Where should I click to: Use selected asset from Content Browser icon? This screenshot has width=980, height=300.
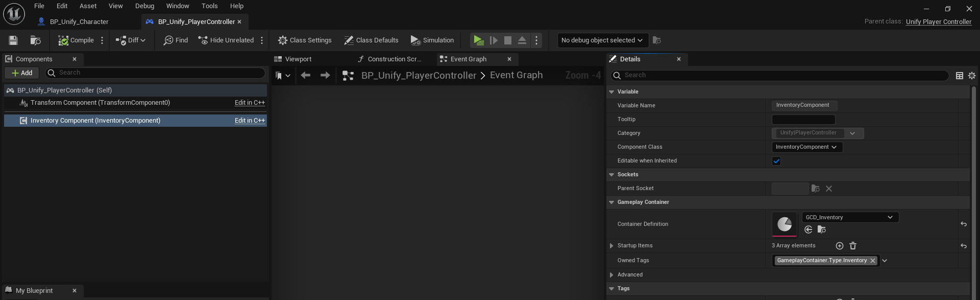808,230
